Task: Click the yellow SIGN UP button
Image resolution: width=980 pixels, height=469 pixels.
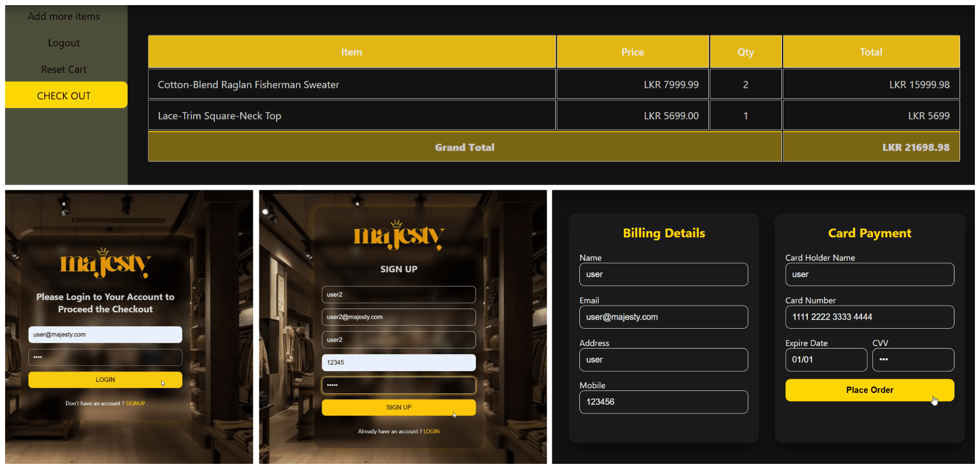Action: 399,407
